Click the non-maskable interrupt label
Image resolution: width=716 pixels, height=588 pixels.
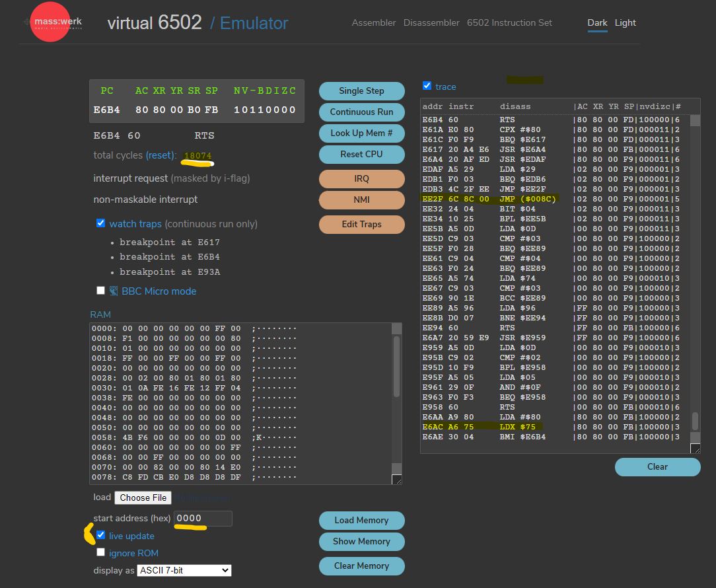point(145,200)
